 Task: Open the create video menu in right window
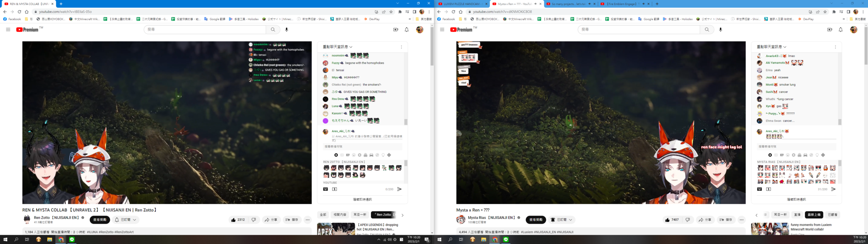pyautogui.click(x=829, y=30)
